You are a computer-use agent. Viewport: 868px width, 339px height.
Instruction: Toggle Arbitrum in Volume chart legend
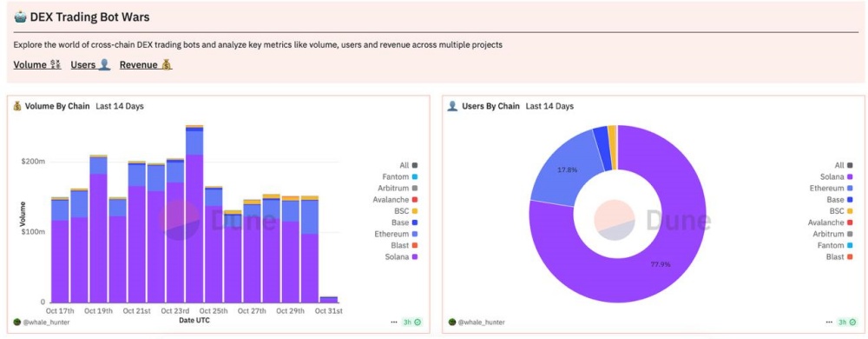398,189
